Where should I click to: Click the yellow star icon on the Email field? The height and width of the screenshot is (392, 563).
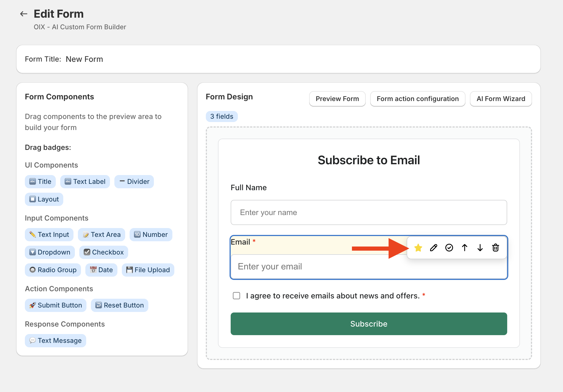418,248
